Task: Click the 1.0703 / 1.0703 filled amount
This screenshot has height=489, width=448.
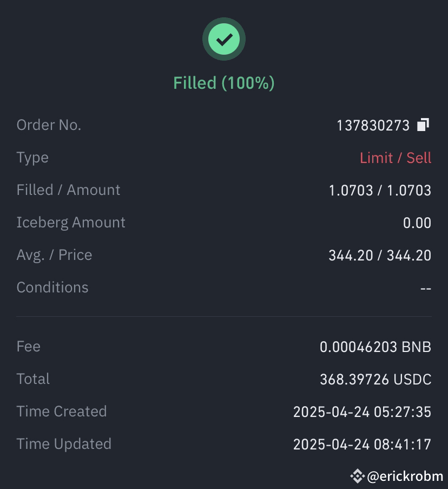Action: pyautogui.click(x=380, y=191)
